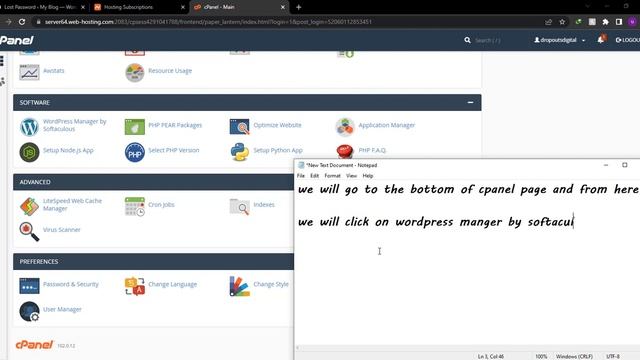Open the PHP PEAR Packages icon
This screenshot has height=360, width=640.
coord(135,127)
